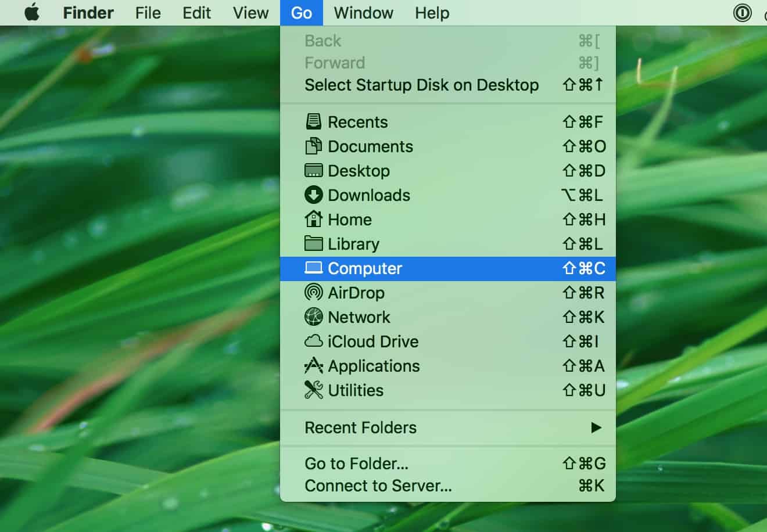Select the highlighted Computer menu entry
The width and height of the screenshot is (767, 532).
365,268
